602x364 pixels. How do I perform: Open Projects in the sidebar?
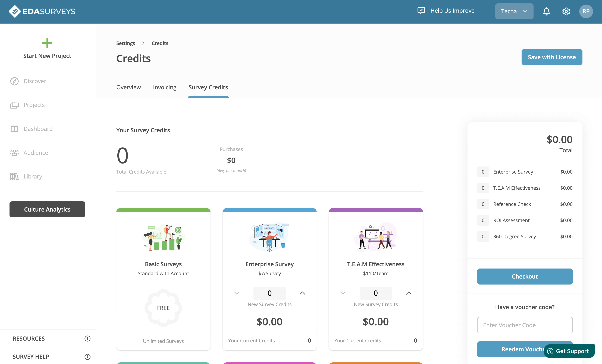pyautogui.click(x=34, y=105)
